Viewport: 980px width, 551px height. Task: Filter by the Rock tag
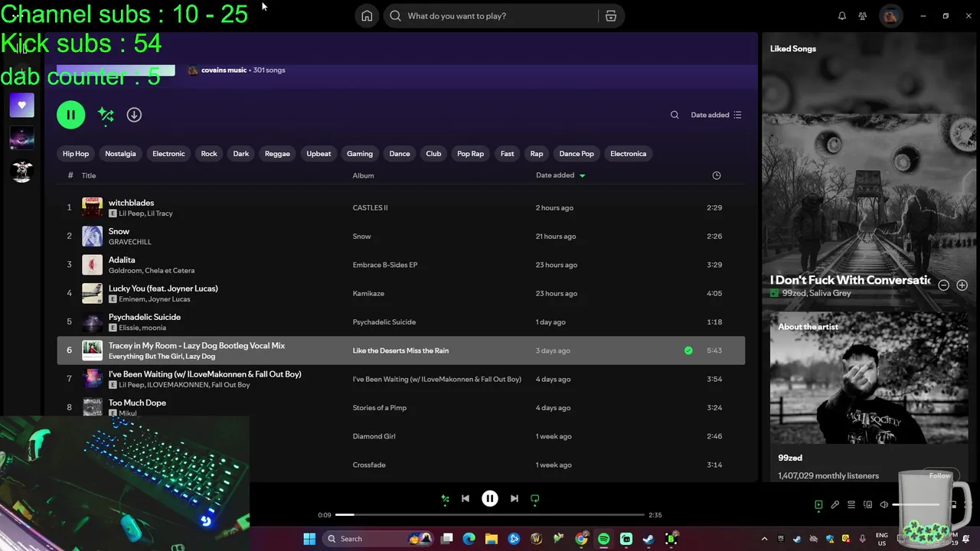point(209,154)
